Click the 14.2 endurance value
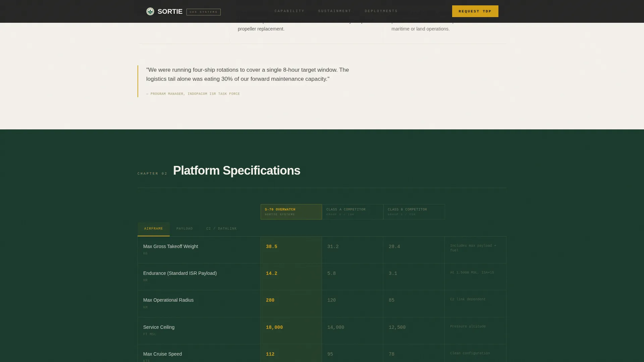644x362 pixels. (271, 274)
